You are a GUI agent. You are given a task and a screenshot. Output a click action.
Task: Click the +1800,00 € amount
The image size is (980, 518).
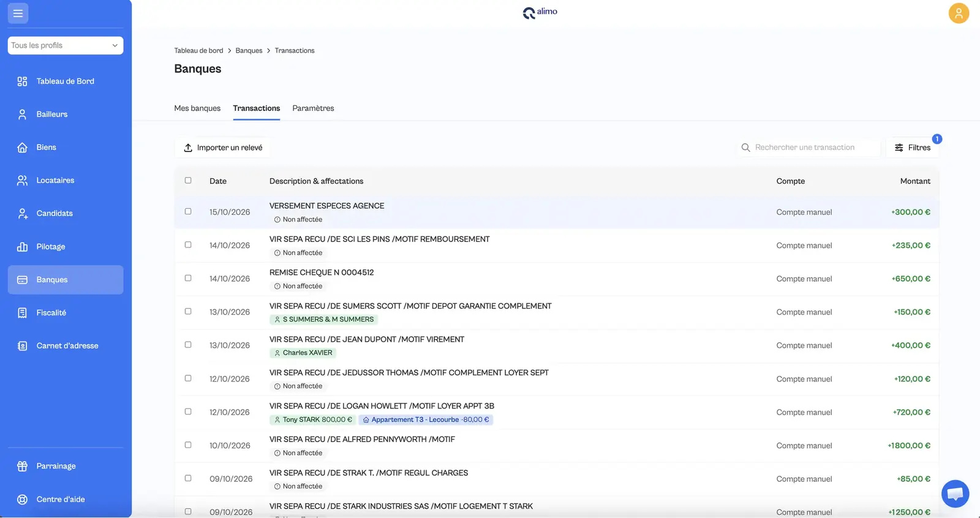909,446
